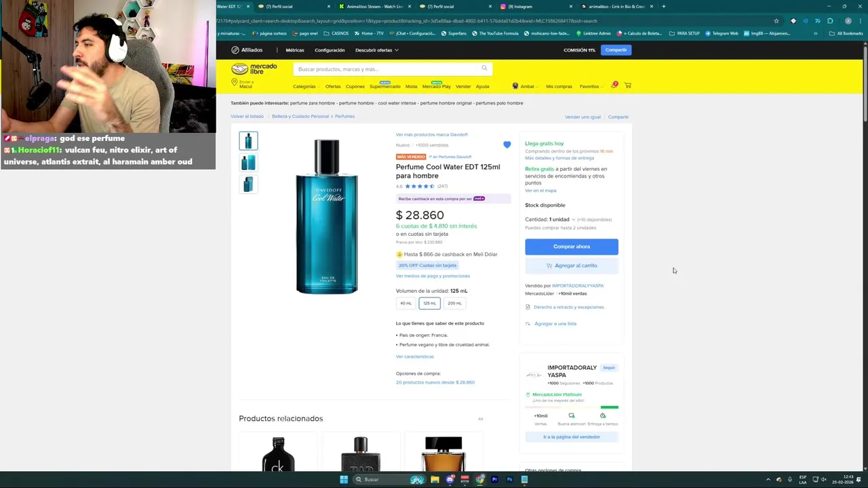
Task: Open Mercado Play navigation item
Action: click(x=436, y=87)
